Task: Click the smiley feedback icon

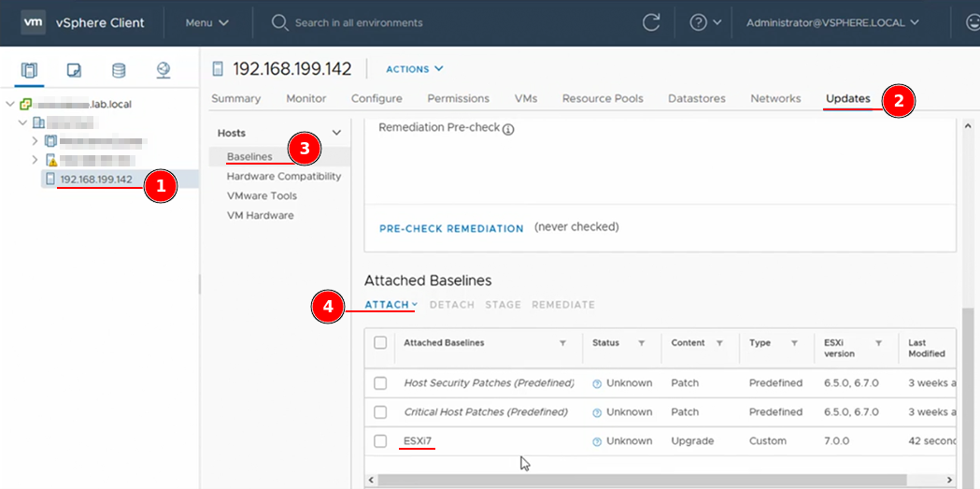Action: [973, 22]
